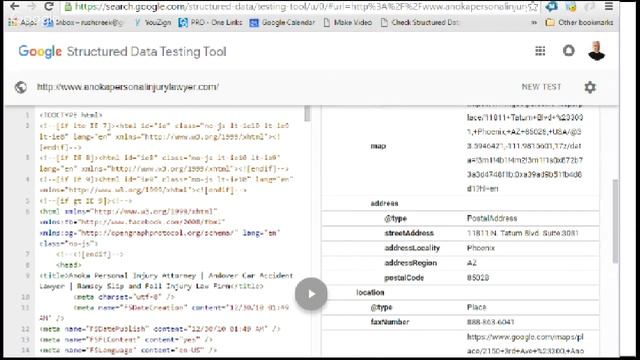The image size is (640, 360).
Task: Go back with the browser back arrow
Action: pos(15,6)
